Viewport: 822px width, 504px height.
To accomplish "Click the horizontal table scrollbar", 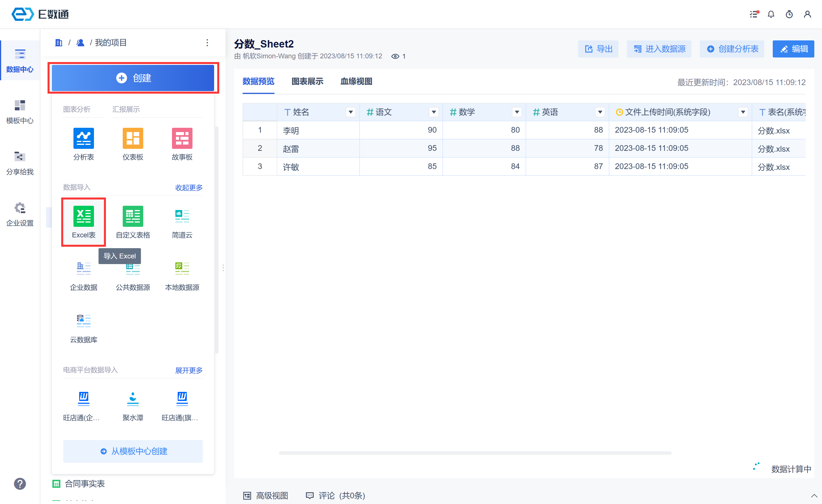I will (x=475, y=453).
